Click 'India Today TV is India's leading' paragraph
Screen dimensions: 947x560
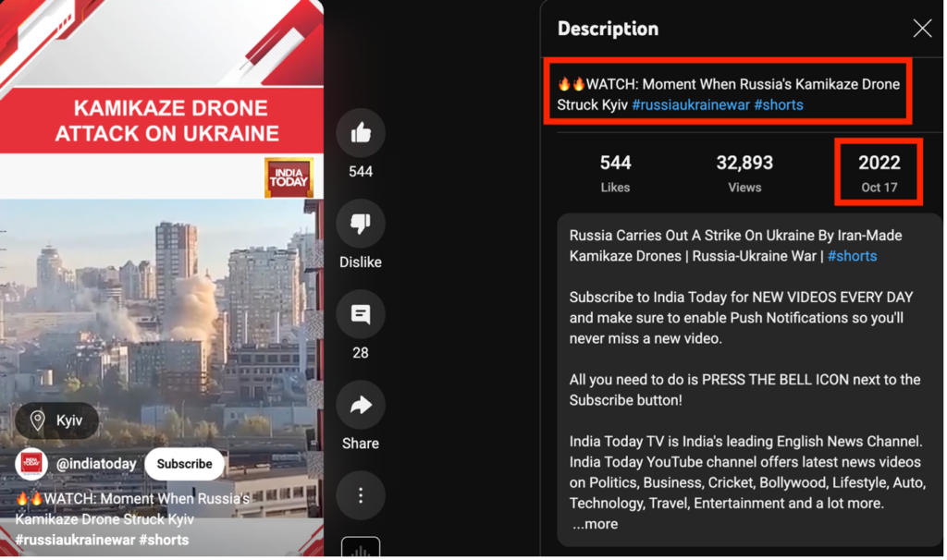747,472
